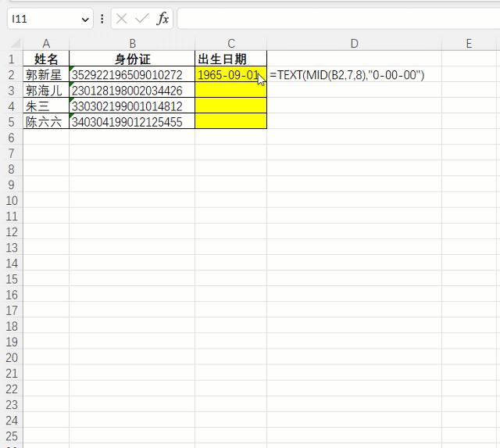Viewport: 500px width, 448px height.
Task: Click the three-dot formula bar handle
Action: 102,19
